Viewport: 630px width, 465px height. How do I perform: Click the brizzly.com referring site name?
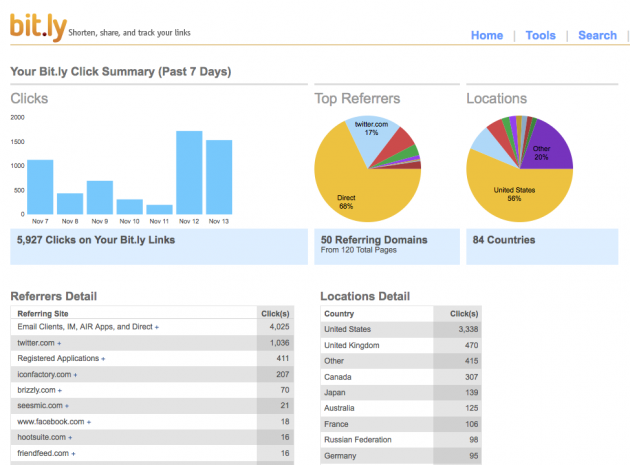click(x=36, y=390)
